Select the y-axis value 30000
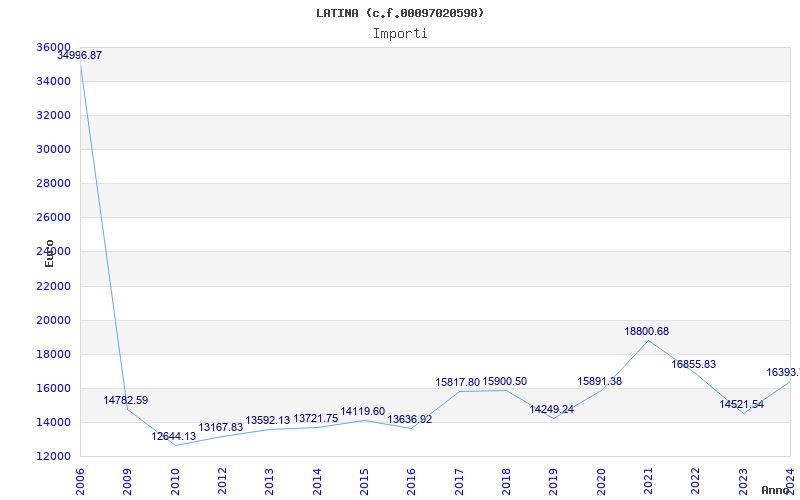Viewport: 800px width, 500px height. 54,149
